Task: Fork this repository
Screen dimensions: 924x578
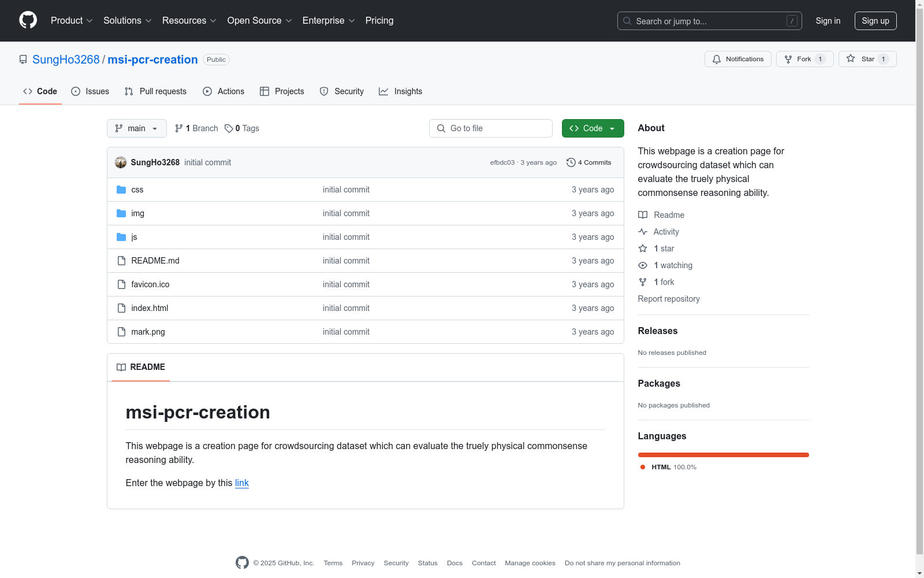Action: tap(805, 59)
